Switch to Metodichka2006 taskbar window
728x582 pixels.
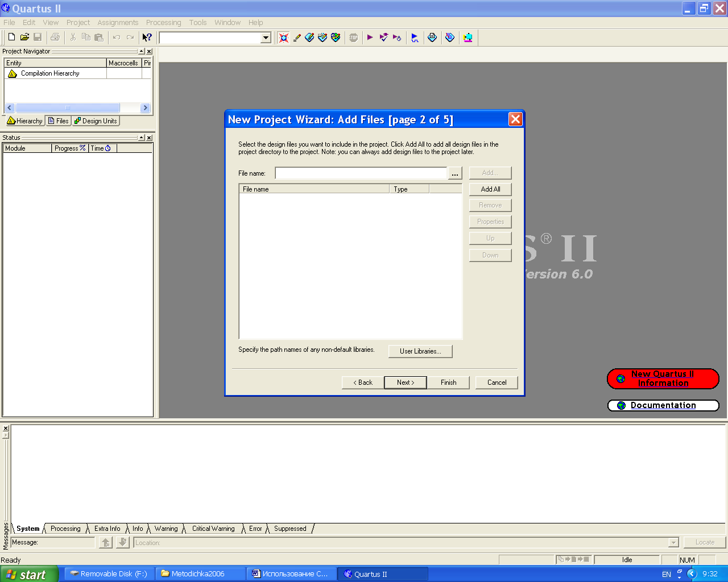click(201, 574)
